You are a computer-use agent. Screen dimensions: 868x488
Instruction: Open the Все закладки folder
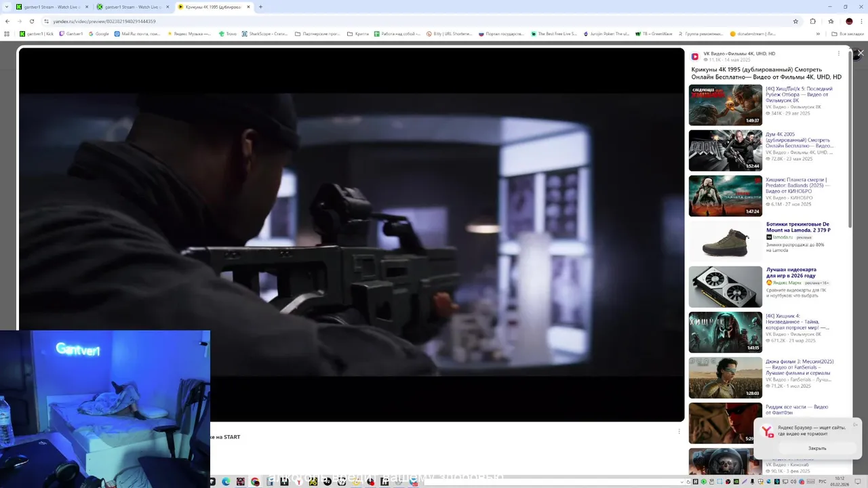[x=848, y=33]
